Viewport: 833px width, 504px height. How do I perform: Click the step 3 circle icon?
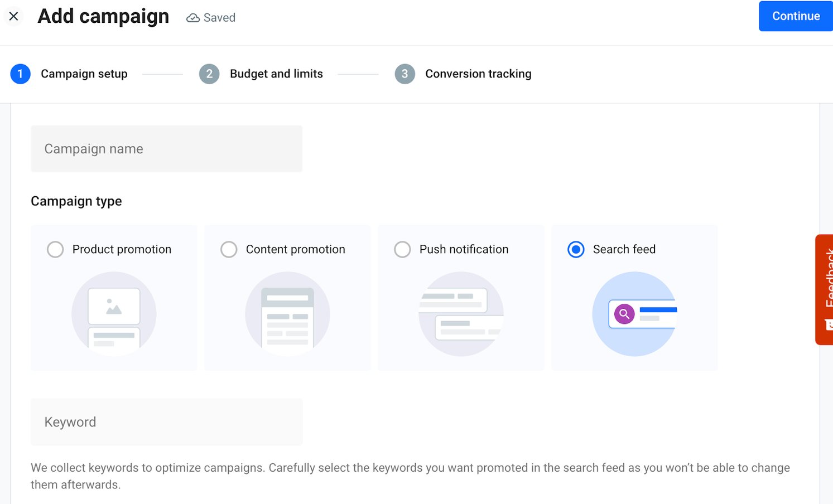click(x=405, y=74)
